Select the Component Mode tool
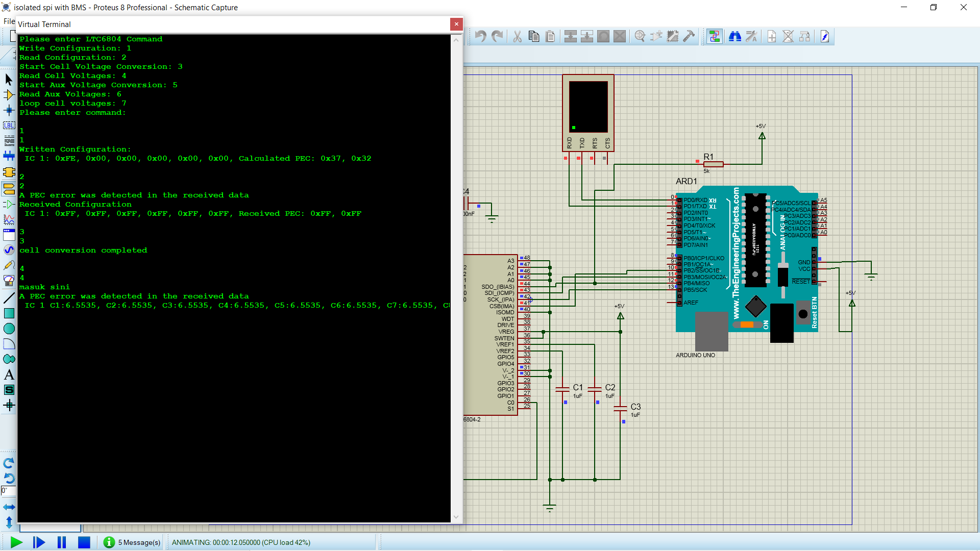 pyautogui.click(x=9, y=95)
